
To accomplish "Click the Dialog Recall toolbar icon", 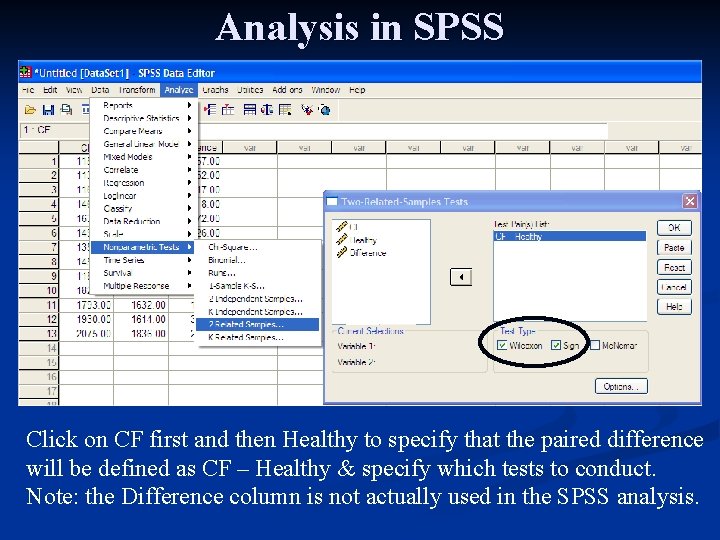I will point(85,110).
